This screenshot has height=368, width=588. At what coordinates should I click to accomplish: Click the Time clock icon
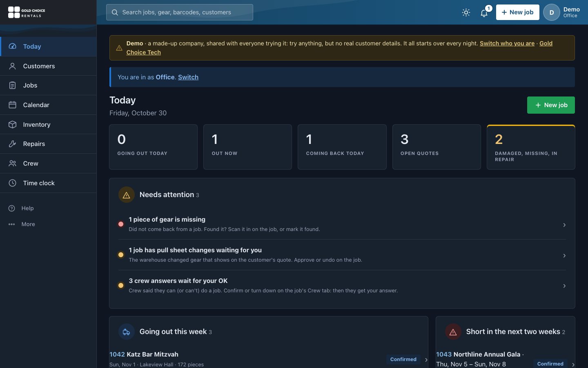tap(13, 183)
